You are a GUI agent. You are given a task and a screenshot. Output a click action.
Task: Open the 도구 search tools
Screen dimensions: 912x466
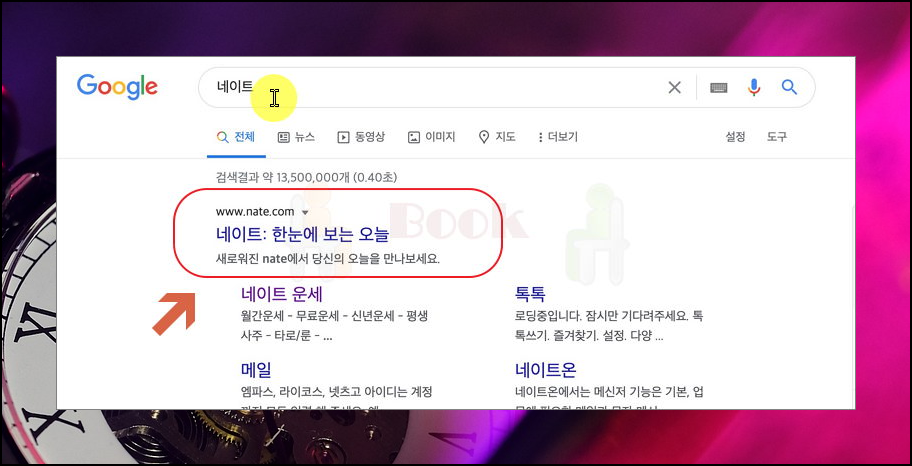coord(776,137)
